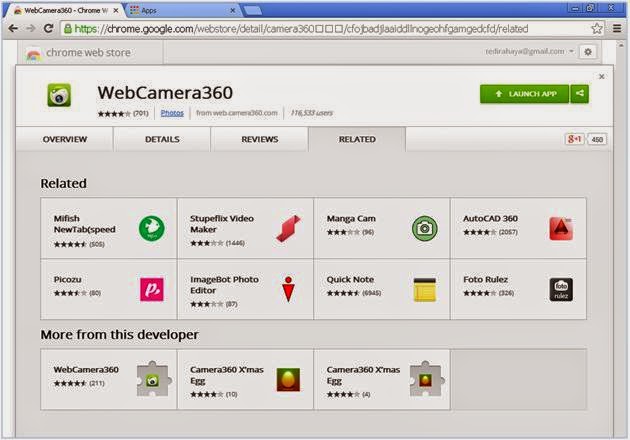The height and width of the screenshot is (440, 630).
Task: Reload the page with the refresh icon
Action: pos(49,29)
